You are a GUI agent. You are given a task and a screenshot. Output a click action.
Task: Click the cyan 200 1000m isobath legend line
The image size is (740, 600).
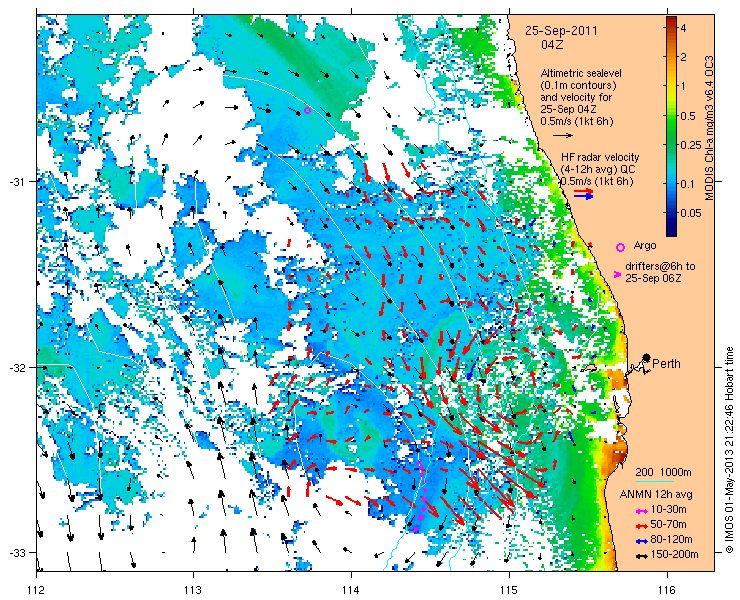655,482
